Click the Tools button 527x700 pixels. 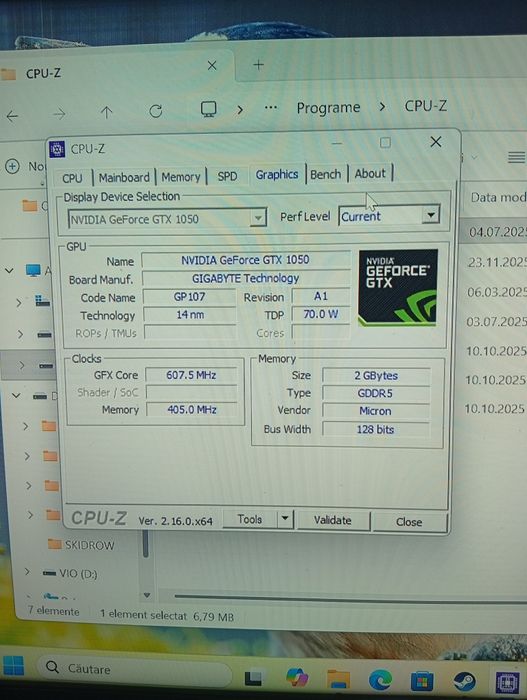point(250,519)
